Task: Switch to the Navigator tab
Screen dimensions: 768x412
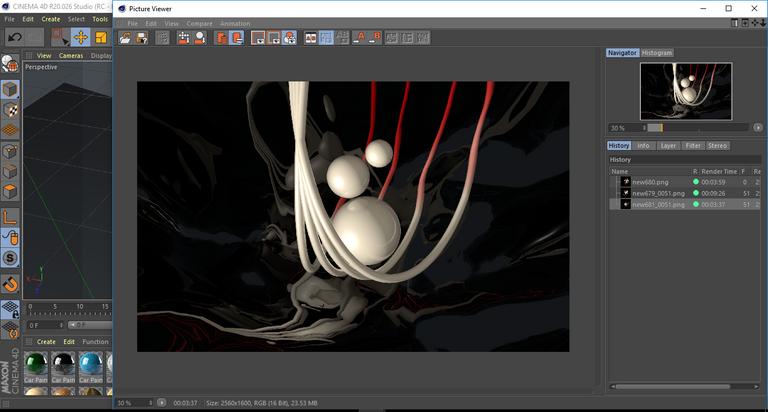Action: 623,53
